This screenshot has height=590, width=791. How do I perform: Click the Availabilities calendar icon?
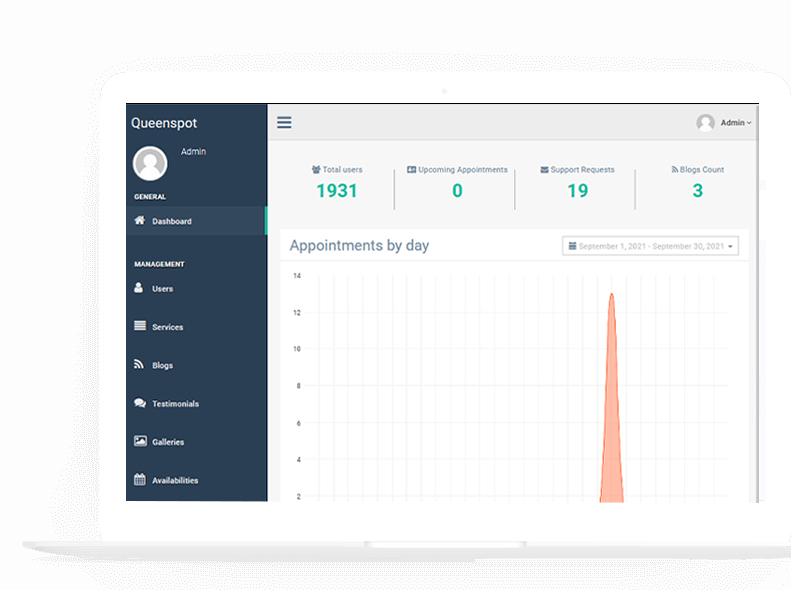[140, 480]
